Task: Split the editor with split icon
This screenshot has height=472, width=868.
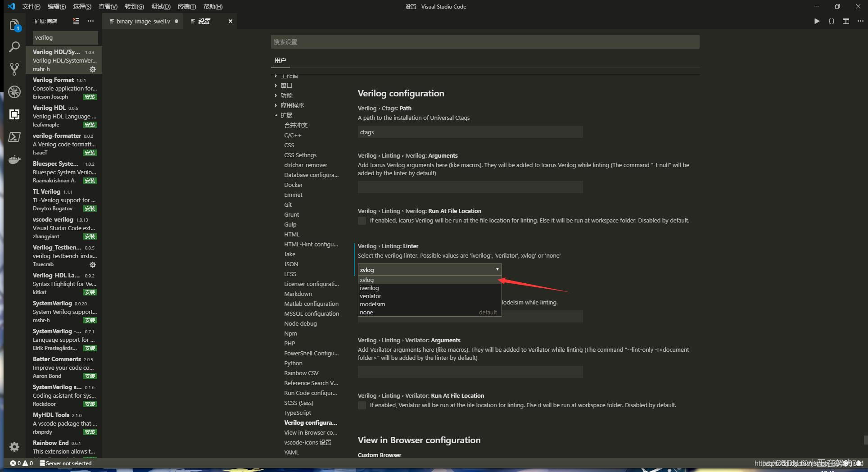Action: pos(846,21)
